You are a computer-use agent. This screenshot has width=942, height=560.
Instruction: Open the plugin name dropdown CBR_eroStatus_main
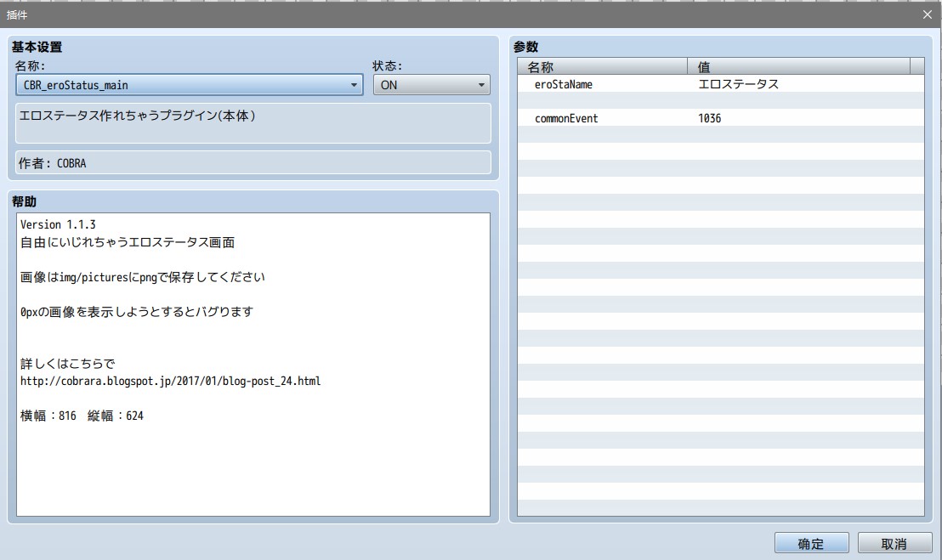pos(190,85)
